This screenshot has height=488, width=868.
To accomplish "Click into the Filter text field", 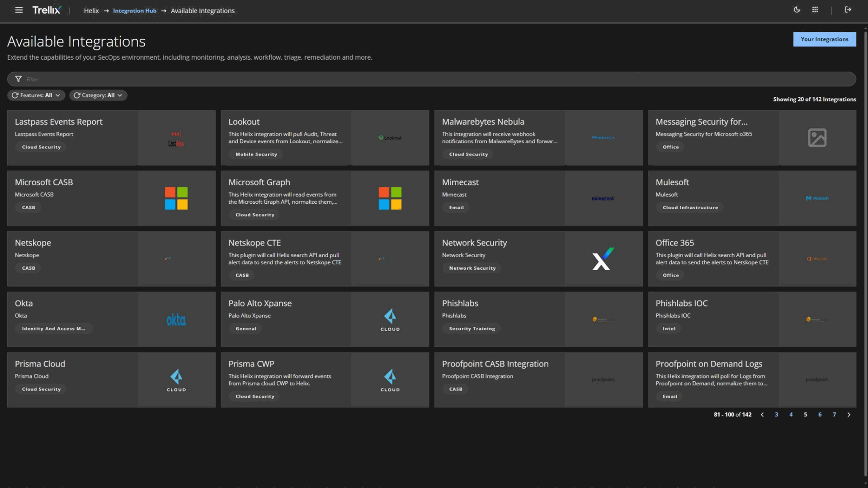I will (x=434, y=79).
